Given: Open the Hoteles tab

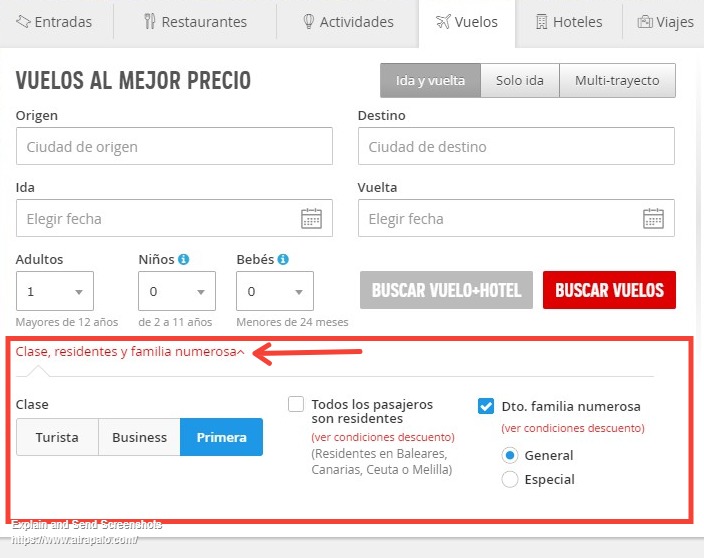Looking at the screenshot, I should tap(569, 22).
